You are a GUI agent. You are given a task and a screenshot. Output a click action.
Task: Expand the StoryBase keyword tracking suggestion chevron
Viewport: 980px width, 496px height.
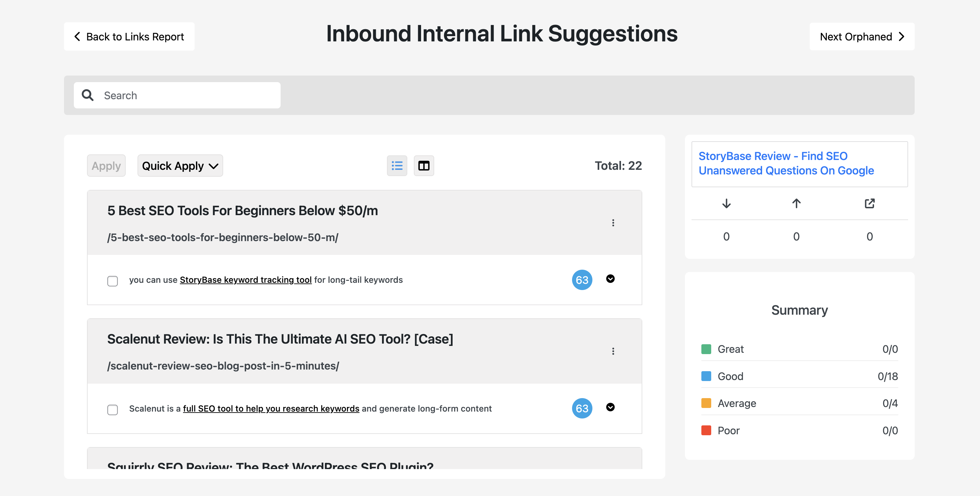click(x=610, y=279)
